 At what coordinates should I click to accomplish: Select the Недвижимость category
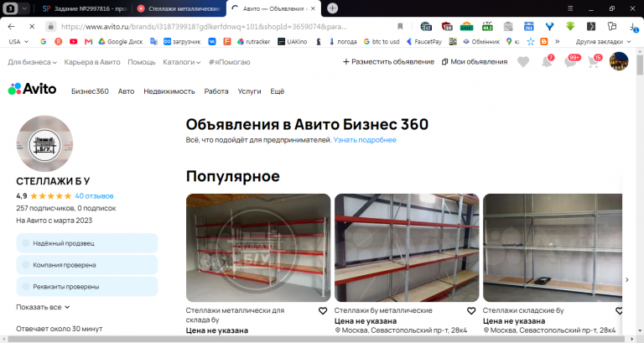(x=169, y=91)
